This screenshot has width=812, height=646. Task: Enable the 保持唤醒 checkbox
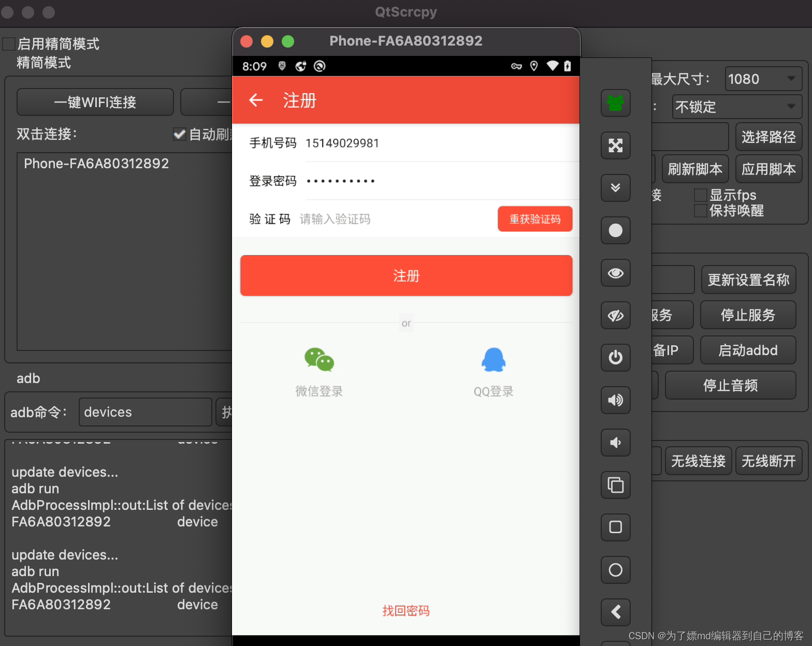tap(701, 211)
